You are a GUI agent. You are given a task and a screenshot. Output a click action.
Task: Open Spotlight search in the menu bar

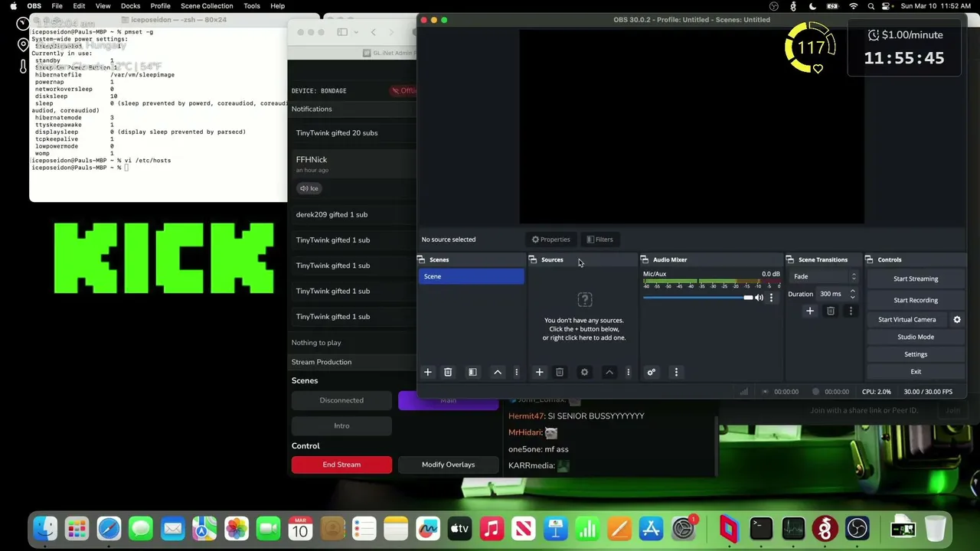(x=871, y=6)
